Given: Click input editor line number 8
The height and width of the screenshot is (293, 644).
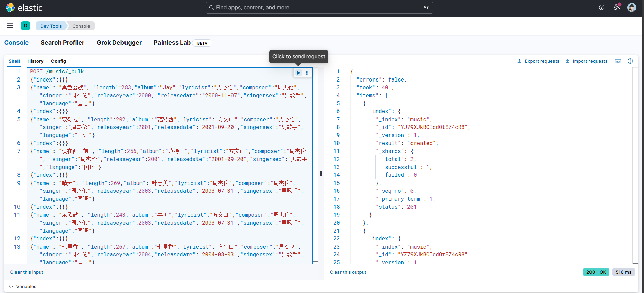Looking at the screenshot, I should point(19,175).
